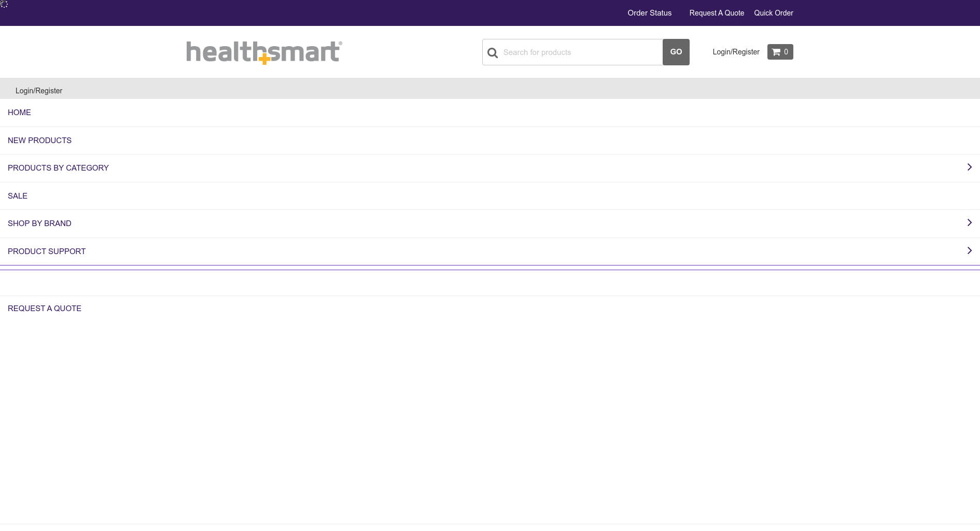This screenshot has width=980, height=531.
Task: Click Login/Register beside the cart
Action: point(736,52)
